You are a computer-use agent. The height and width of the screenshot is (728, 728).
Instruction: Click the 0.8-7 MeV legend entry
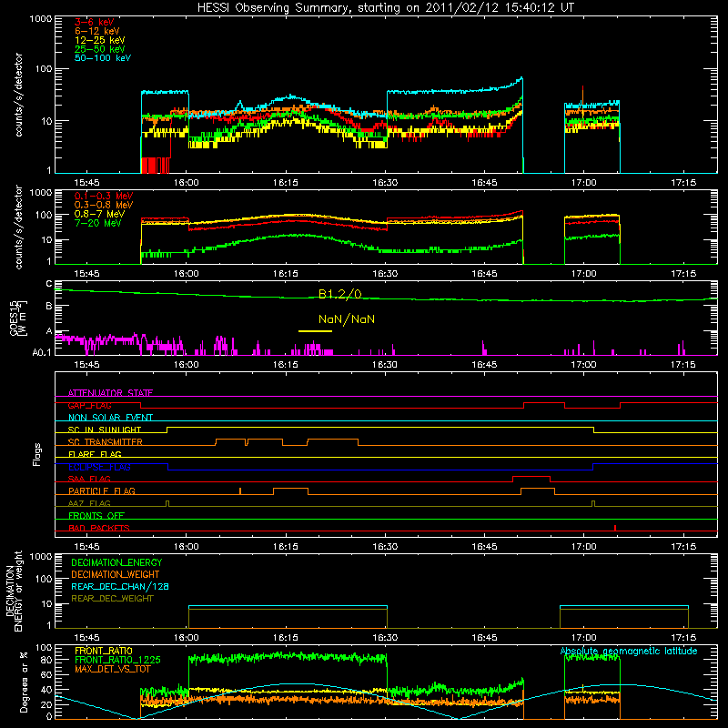tap(99, 214)
